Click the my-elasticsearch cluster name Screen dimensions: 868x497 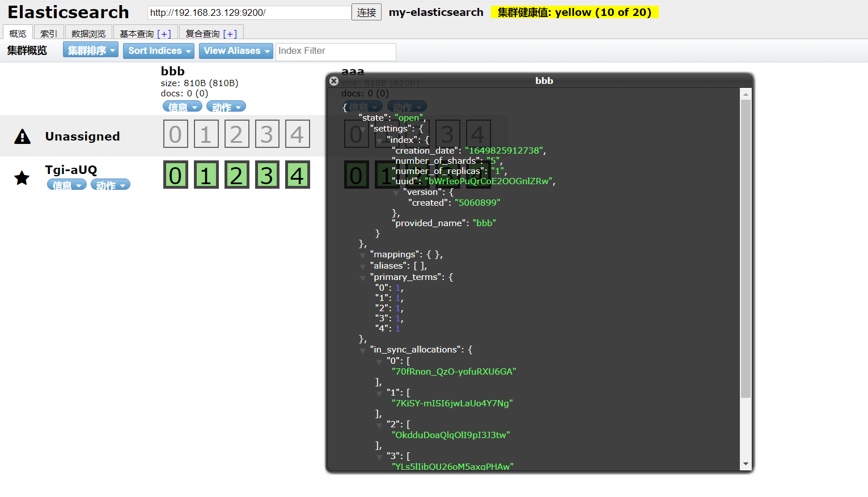[436, 12]
